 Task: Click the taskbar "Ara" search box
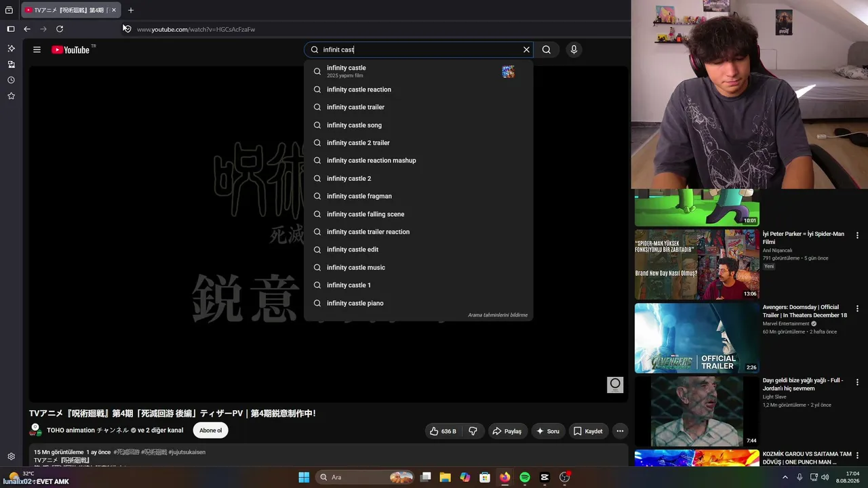[x=366, y=477]
